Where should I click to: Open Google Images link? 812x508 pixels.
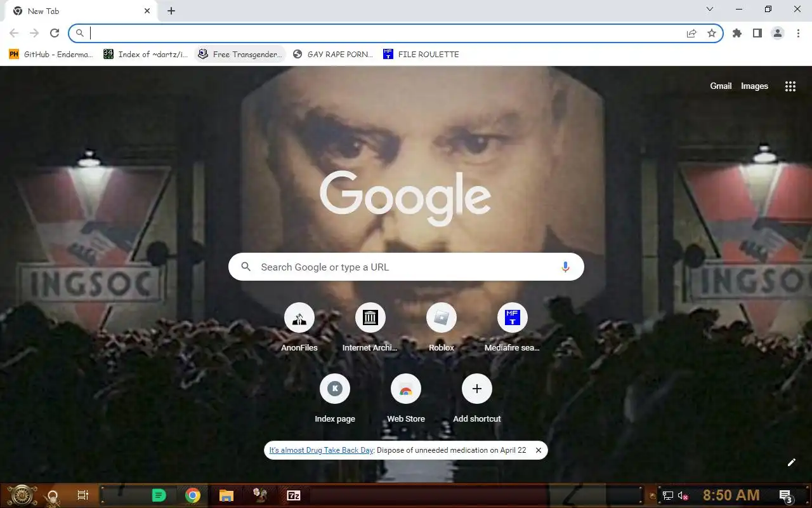[754, 86]
